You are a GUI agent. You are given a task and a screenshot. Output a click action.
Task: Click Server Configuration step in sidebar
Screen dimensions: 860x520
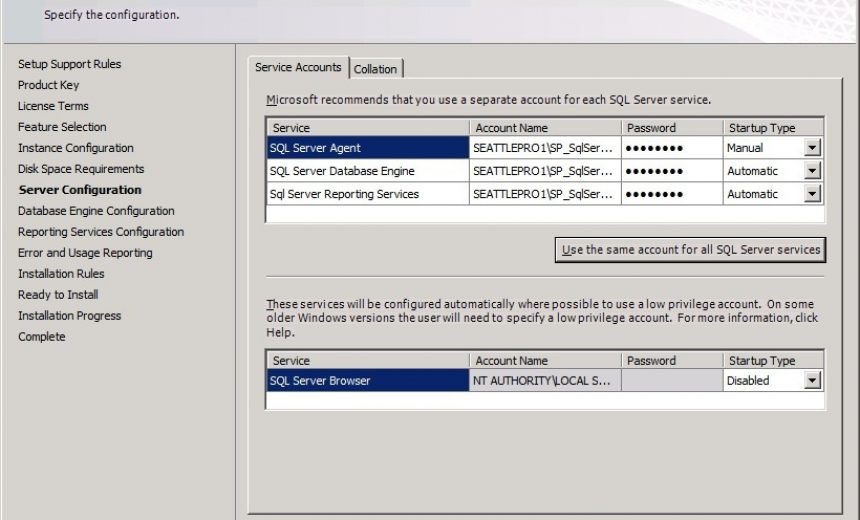80,190
